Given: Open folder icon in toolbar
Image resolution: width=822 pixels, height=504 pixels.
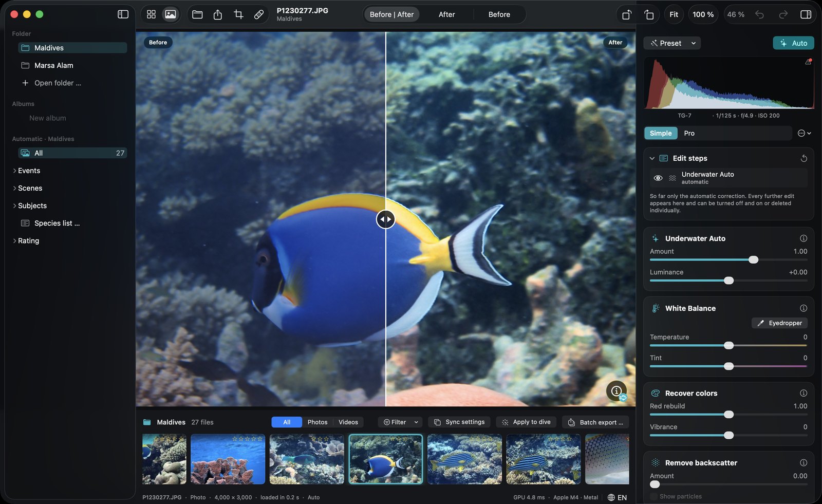Looking at the screenshot, I should point(197,14).
